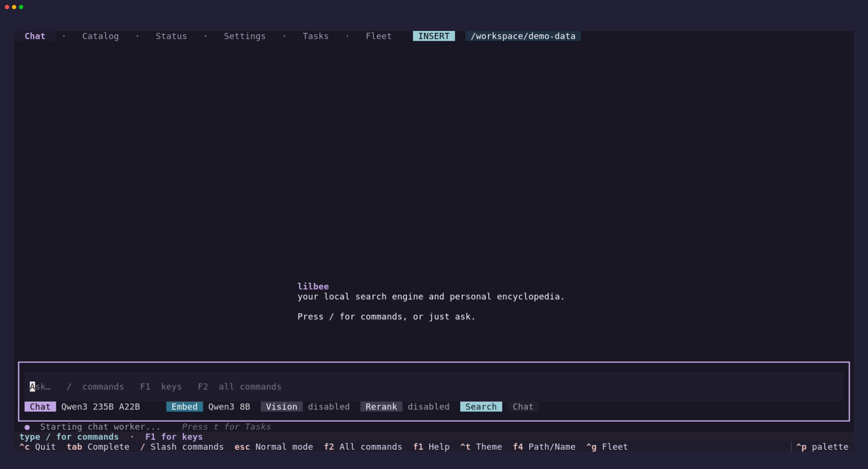Click the Embed model badge
Image resolution: width=868 pixels, height=469 pixels.
[x=184, y=407]
